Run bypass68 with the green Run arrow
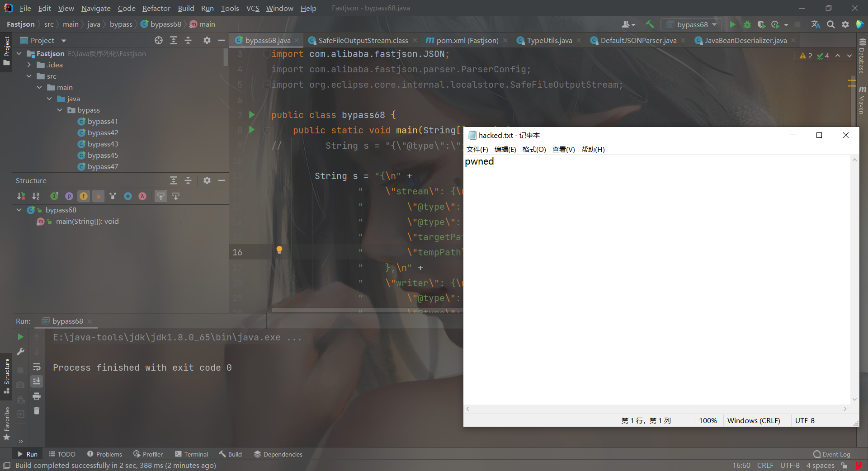868x471 pixels. click(732, 24)
